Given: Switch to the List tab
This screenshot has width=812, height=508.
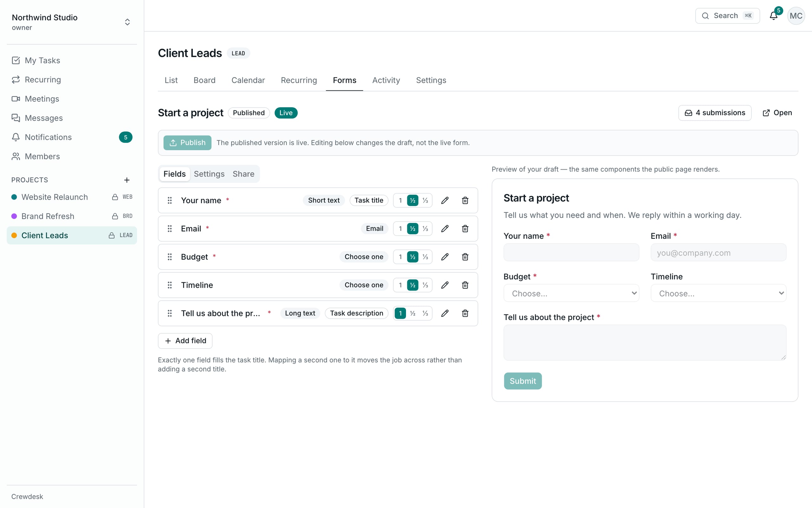Looking at the screenshot, I should click(171, 80).
